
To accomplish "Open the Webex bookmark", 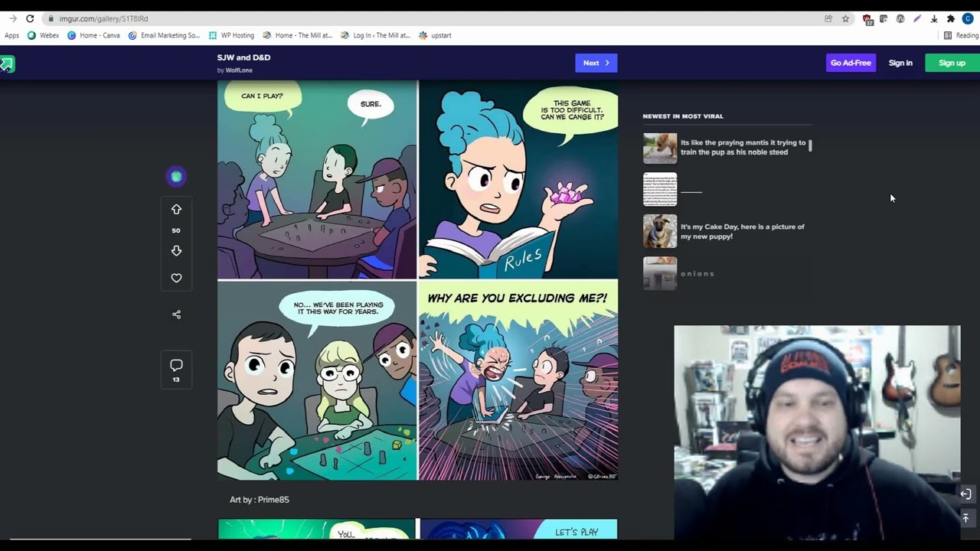I will 43,35.
